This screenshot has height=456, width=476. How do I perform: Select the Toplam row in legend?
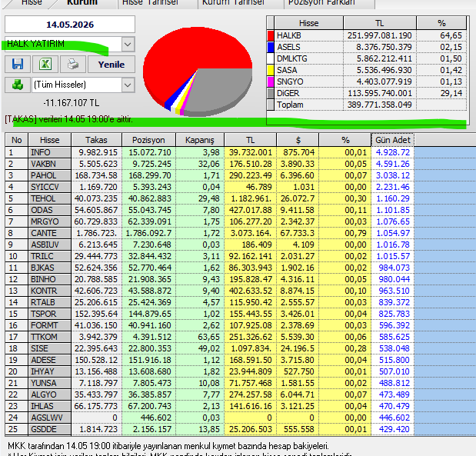pyautogui.click(x=367, y=105)
